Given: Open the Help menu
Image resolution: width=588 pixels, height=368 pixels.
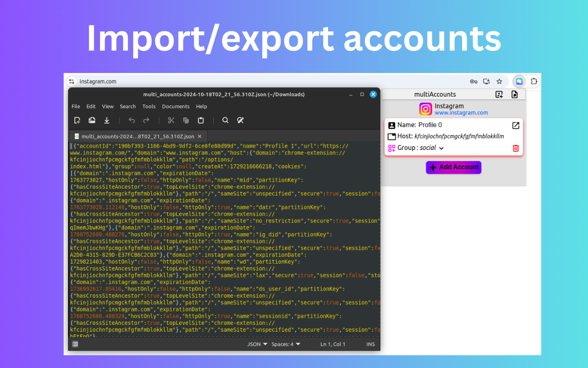Looking at the screenshot, I should tap(202, 106).
